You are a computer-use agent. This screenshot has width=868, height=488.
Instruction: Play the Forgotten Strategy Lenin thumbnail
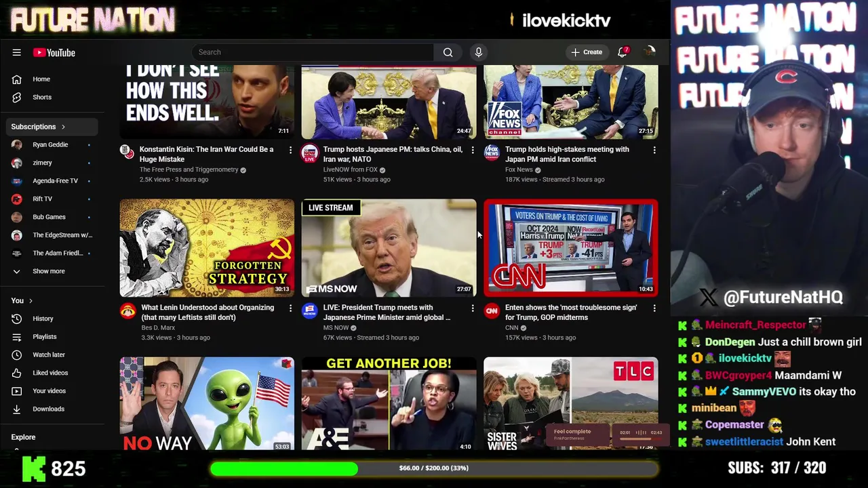[x=207, y=248]
